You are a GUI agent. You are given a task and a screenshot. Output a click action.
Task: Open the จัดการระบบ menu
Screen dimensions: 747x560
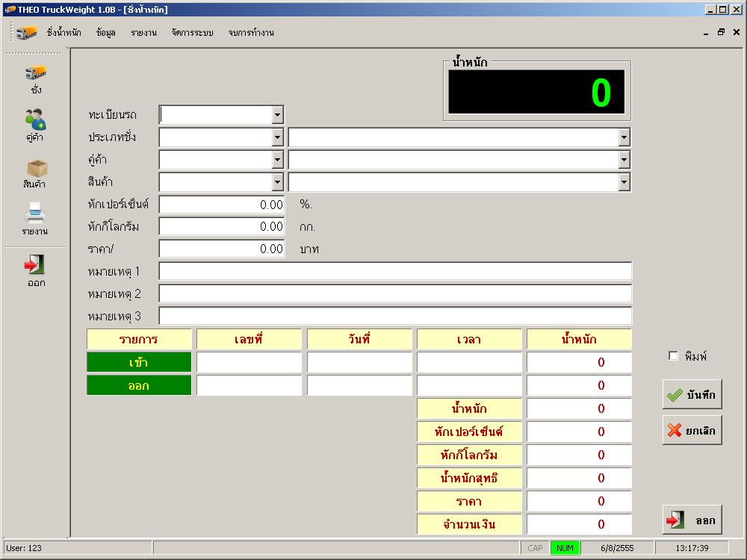click(x=193, y=32)
